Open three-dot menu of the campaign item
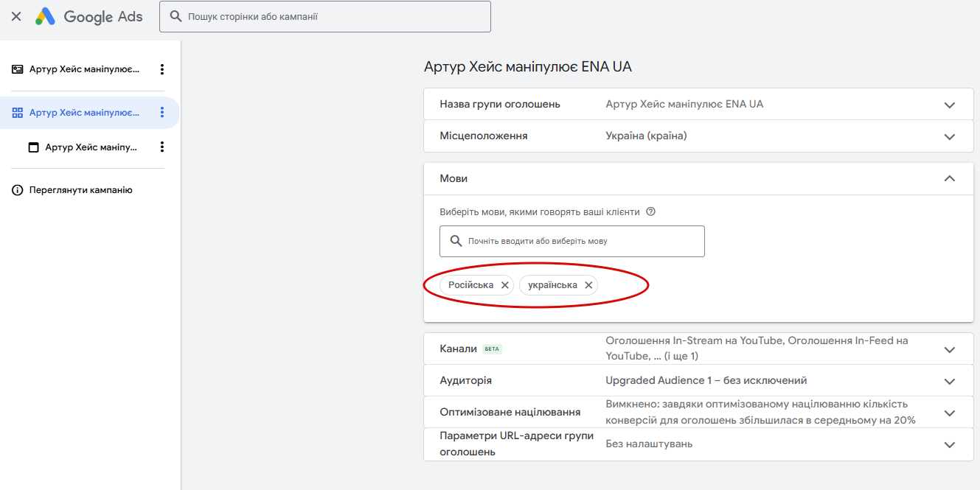980x490 pixels. pos(162,69)
